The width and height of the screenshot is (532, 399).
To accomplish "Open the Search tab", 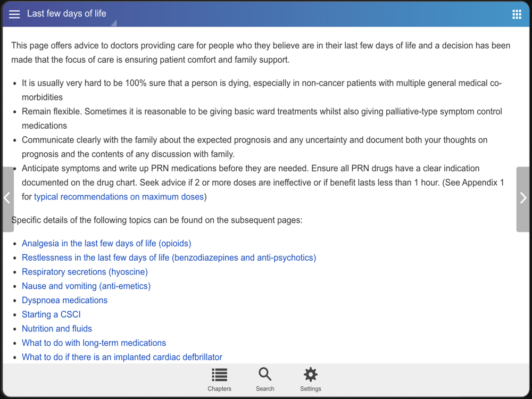I will (x=265, y=380).
